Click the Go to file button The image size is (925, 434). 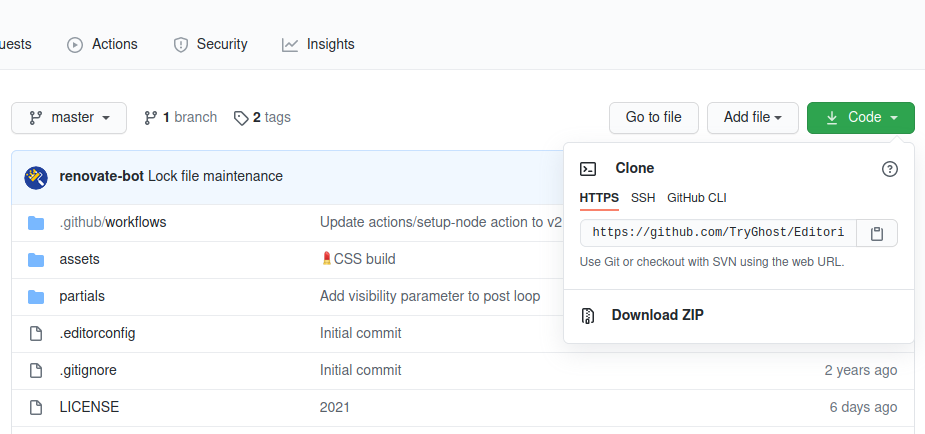click(x=654, y=118)
